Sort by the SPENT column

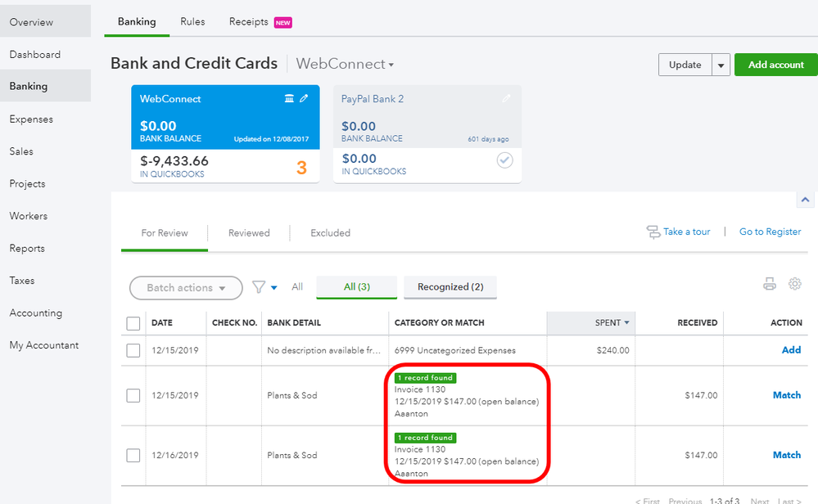[591, 323]
